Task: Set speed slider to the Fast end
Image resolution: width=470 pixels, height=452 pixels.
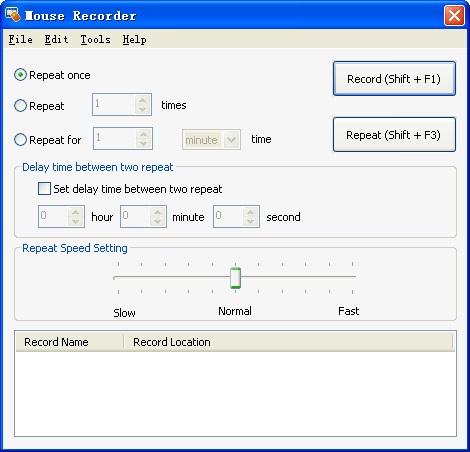Action: [x=352, y=277]
